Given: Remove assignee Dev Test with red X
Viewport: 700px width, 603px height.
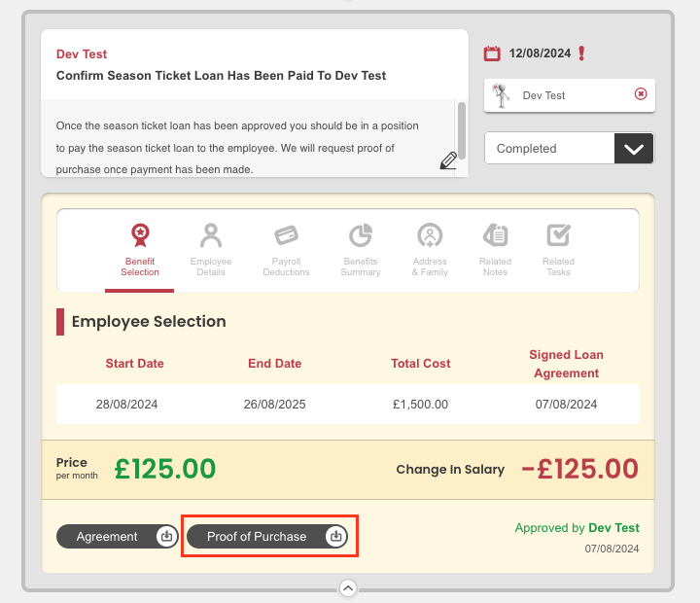Looking at the screenshot, I should coord(641,93).
